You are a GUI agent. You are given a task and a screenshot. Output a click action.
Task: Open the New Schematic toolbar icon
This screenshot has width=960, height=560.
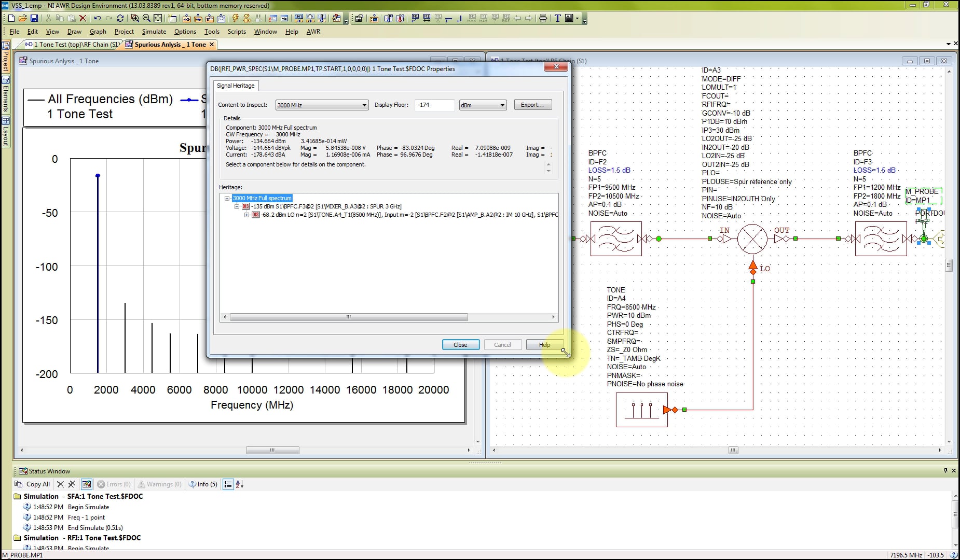[x=187, y=18]
